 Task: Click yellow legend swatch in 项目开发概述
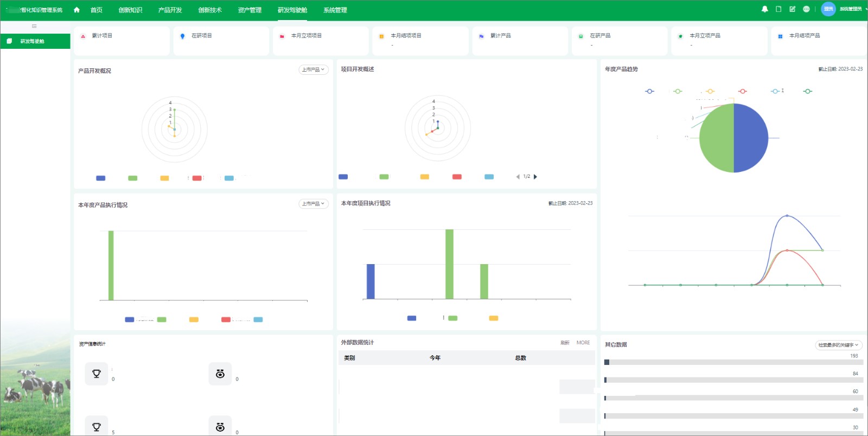[425, 177]
